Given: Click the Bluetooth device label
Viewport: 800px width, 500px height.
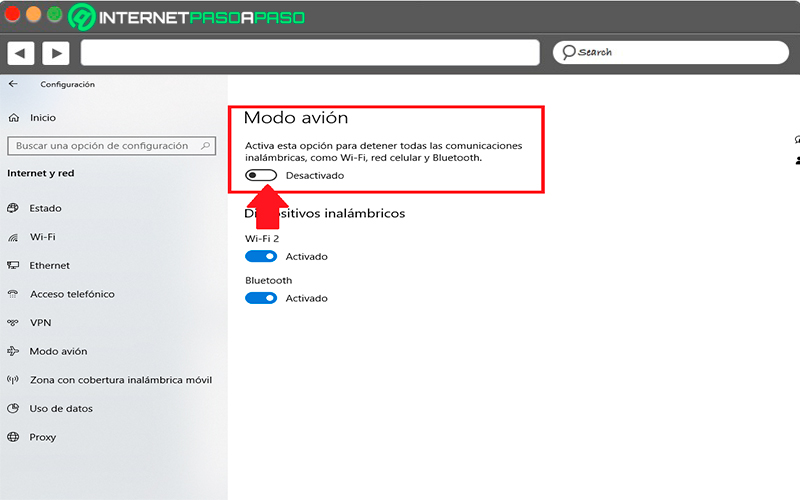Looking at the screenshot, I should [268, 280].
